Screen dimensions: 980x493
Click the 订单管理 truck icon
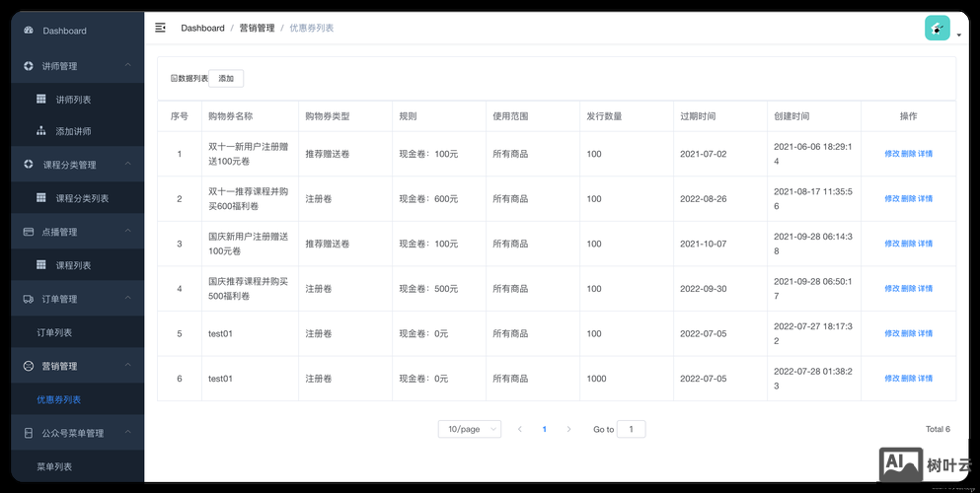tap(28, 299)
